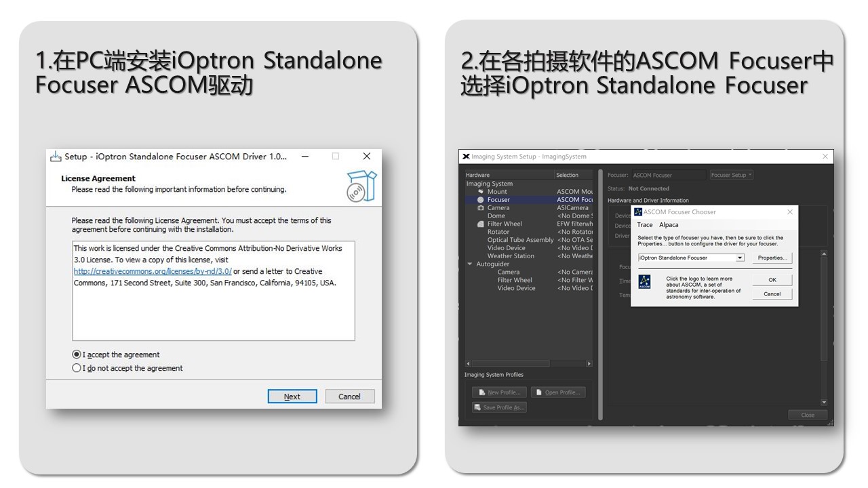Select Imaging System root tree node
The height and width of the screenshot is (488, 868).
(490, 184)
